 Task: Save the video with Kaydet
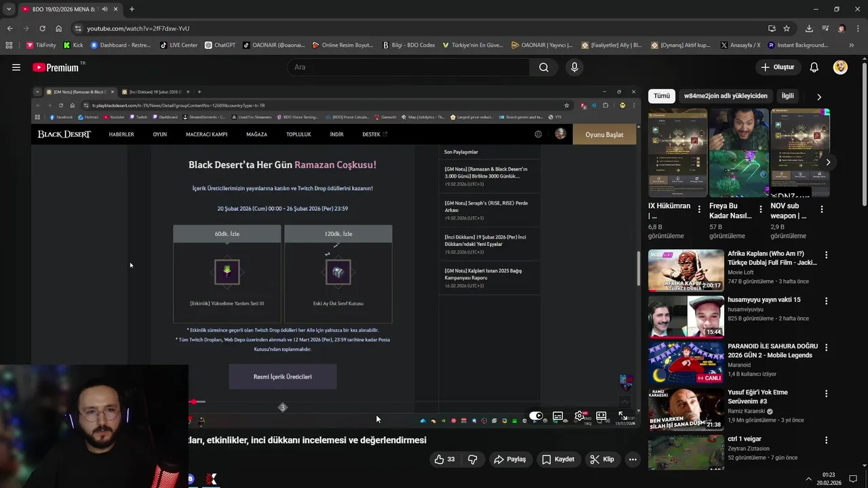point(558,460)
